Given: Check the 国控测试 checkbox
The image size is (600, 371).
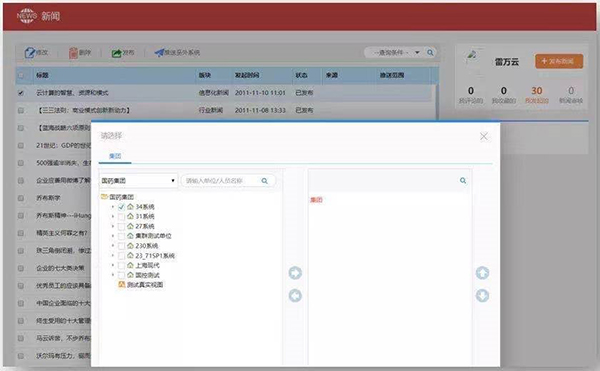Looking at the screenshot, I should click(x=121, y=275).
